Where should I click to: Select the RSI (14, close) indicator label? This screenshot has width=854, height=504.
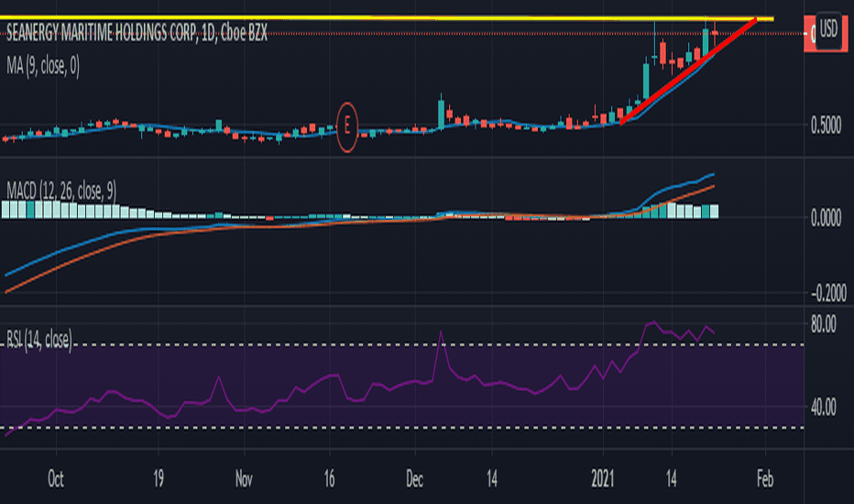click(39, 339)
